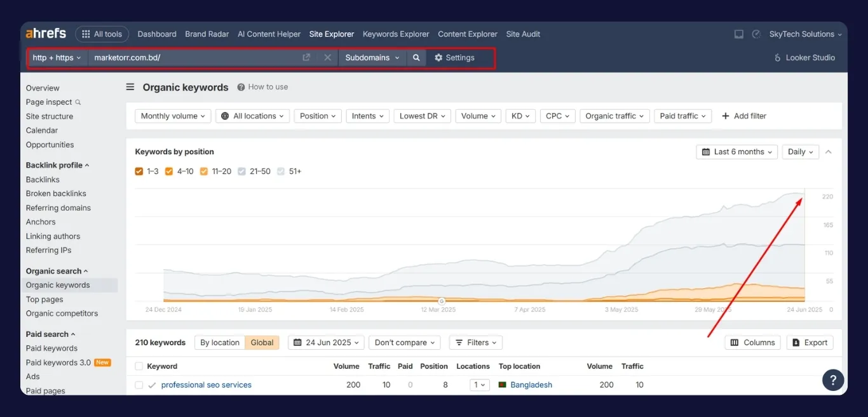Open the Locations count 1 dropdown
Viewport: 868px width, 417px height.
480,385
